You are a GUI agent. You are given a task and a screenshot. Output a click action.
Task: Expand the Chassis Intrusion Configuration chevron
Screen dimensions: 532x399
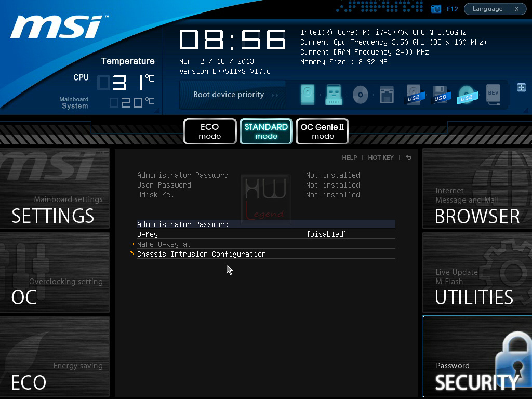[x=132, y=254]
